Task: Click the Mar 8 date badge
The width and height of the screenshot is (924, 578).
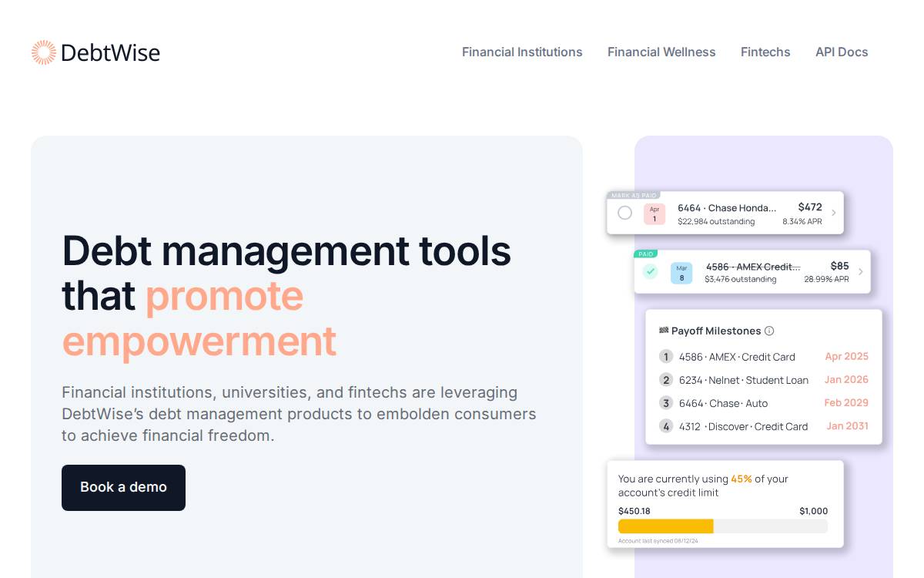Action: point(681,273)
